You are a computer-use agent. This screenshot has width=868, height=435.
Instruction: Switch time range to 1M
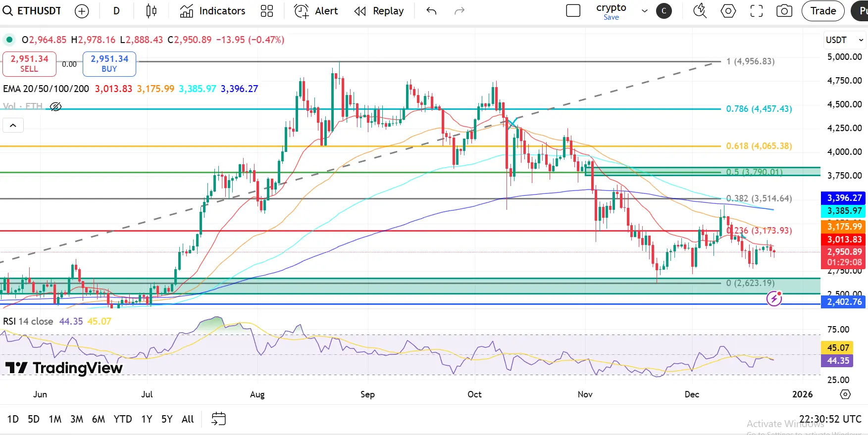[55, 419]
